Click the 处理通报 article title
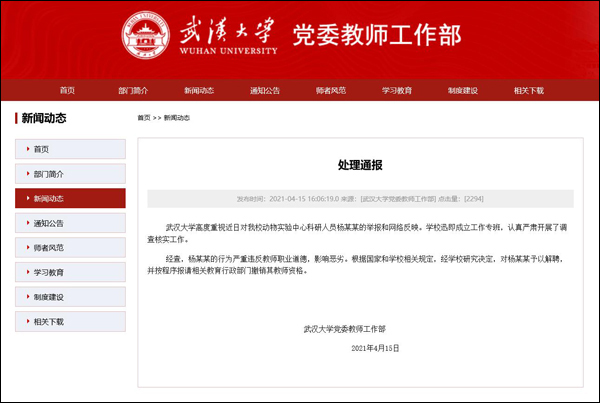This screenshot has width=600, height=403. 360,165
